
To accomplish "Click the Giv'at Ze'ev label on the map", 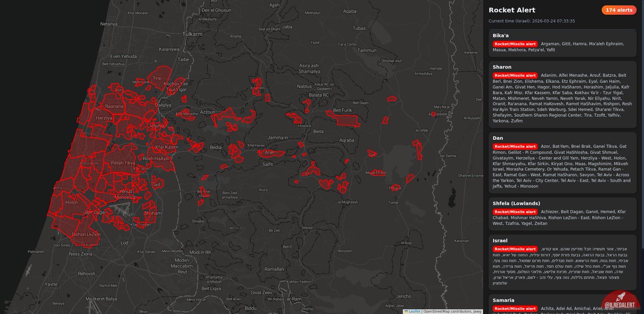I will tap(261, 292).
